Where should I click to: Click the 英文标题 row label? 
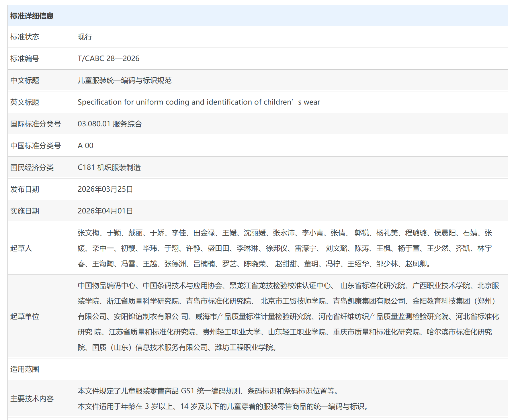(x=25, y=102)
